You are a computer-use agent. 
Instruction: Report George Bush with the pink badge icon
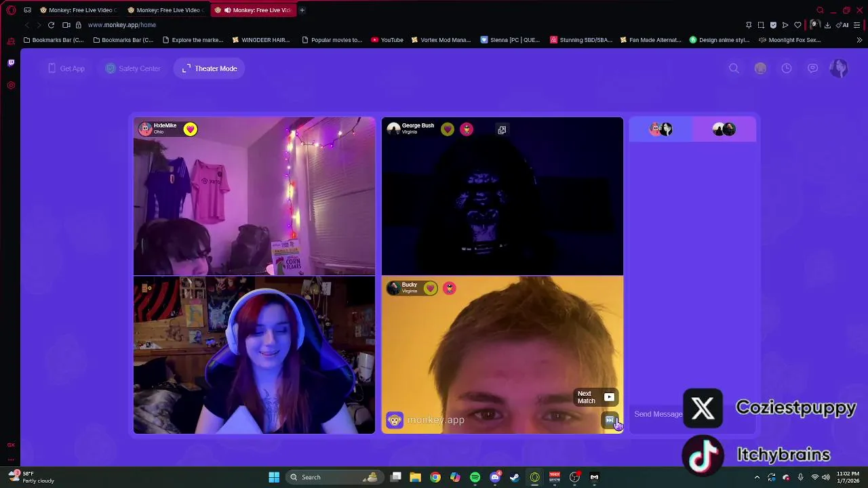coord(467,129)
